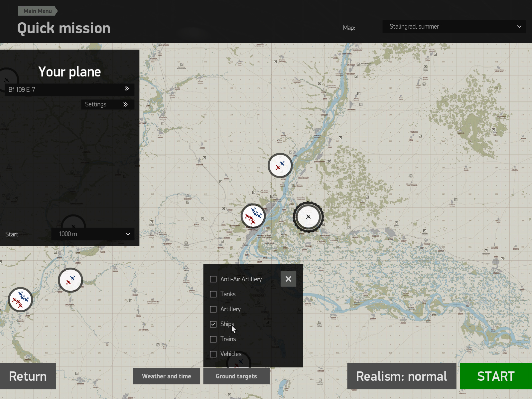The image size is (532, 399).
Task: Click the Return button
Action: (x=28, y=376)
